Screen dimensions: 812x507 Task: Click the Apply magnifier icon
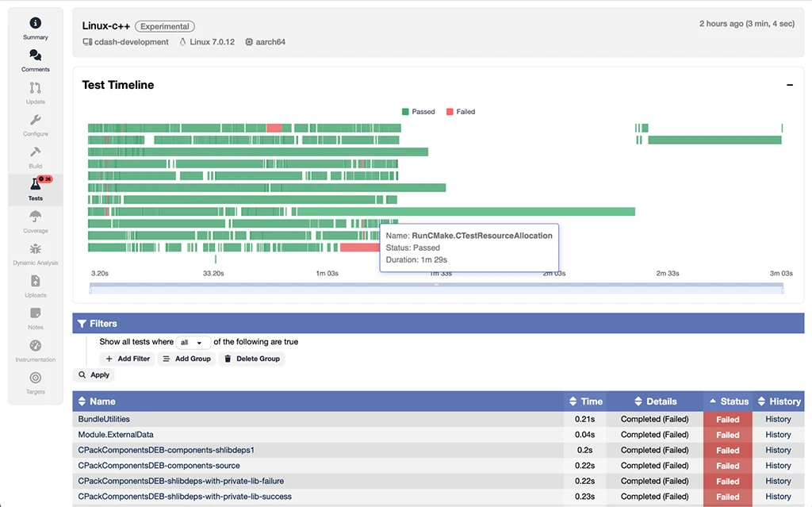pyautogui.click(x=82, y=374)
